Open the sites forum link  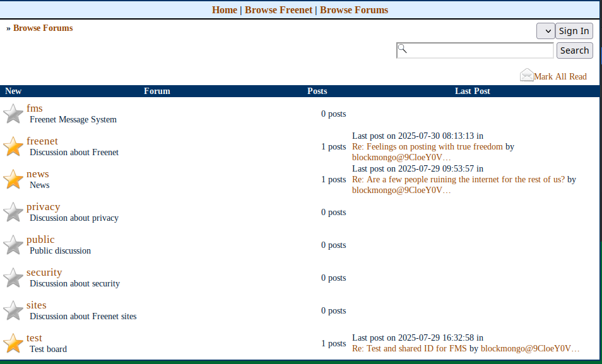pyautogui.click(x=37, y=305)
